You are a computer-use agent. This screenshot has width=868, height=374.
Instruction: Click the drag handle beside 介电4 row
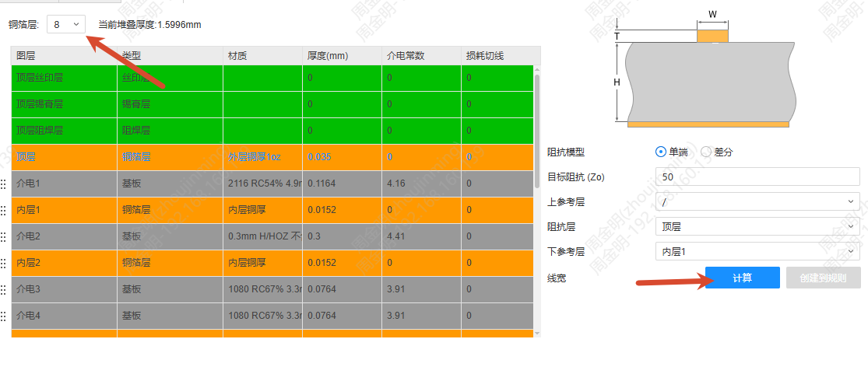[x=3, y=316]
